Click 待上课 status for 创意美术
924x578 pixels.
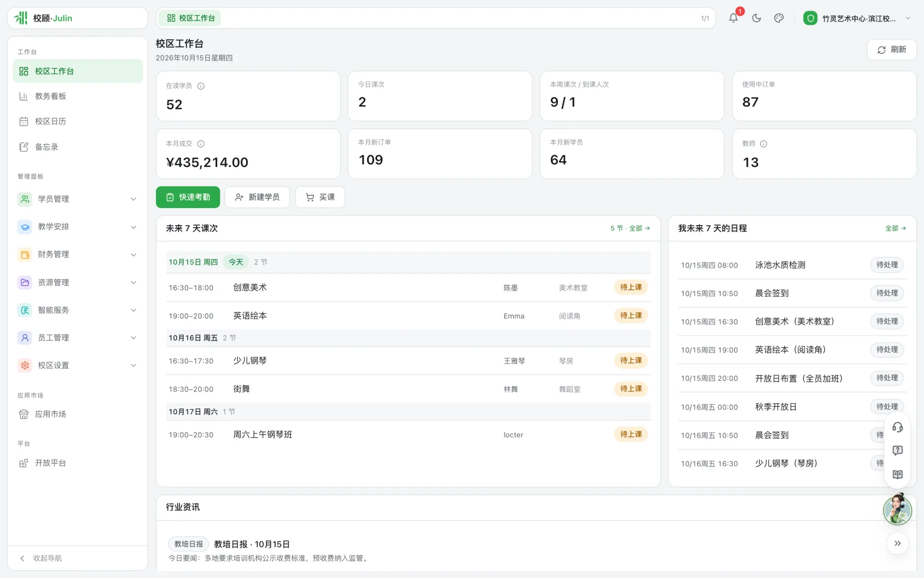click(x=631, y=287)
